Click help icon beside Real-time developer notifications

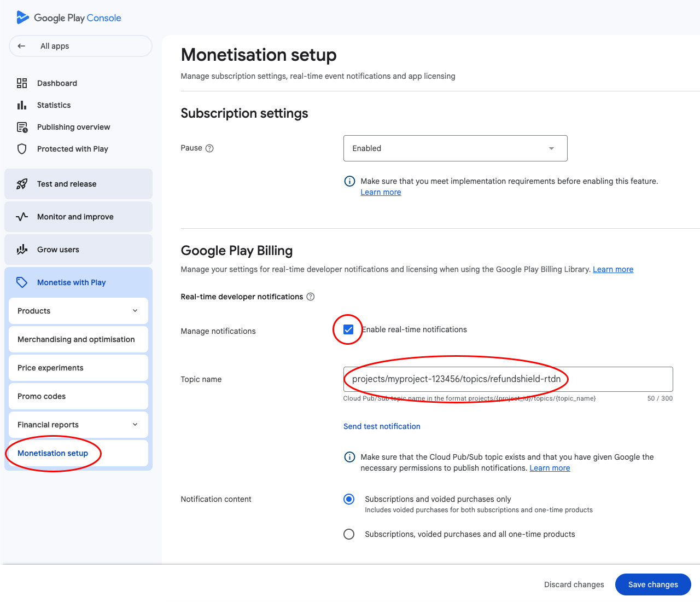click(x=311, y=297)
